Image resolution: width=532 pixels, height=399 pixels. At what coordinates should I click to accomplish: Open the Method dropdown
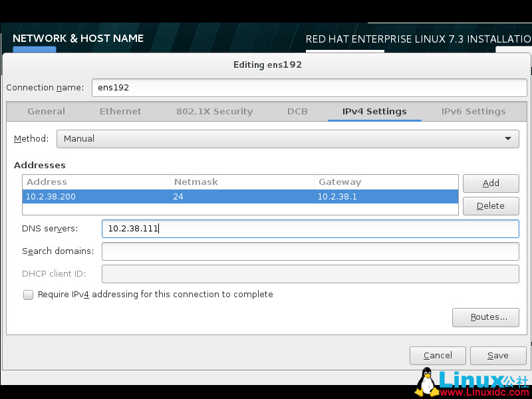[x=287, y=138]
